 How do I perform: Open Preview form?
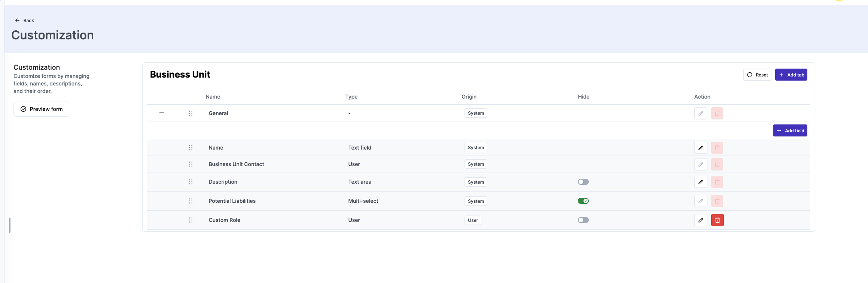(x=41, y=109)
